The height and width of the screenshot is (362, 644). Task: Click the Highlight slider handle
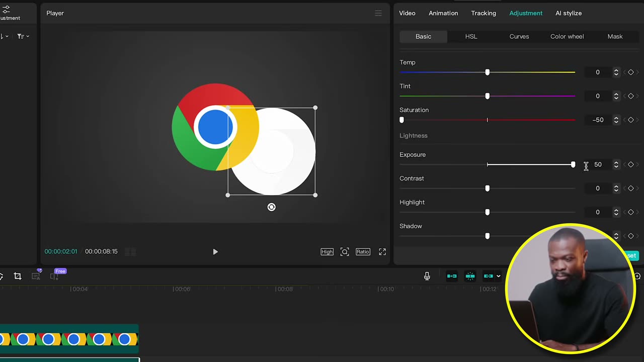[487, 212]
